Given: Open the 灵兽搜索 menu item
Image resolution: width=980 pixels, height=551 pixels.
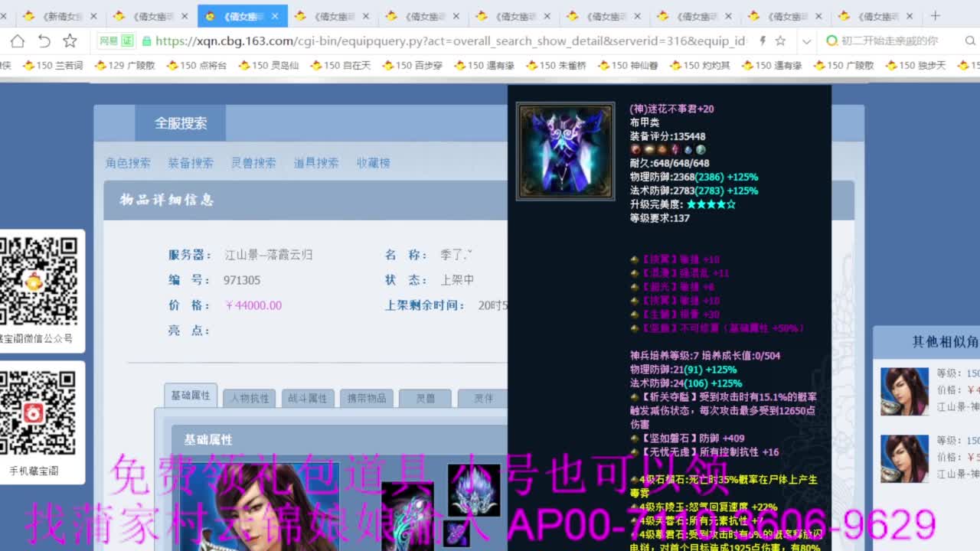Looking at the screenshot, I should (x=253, y=162).
